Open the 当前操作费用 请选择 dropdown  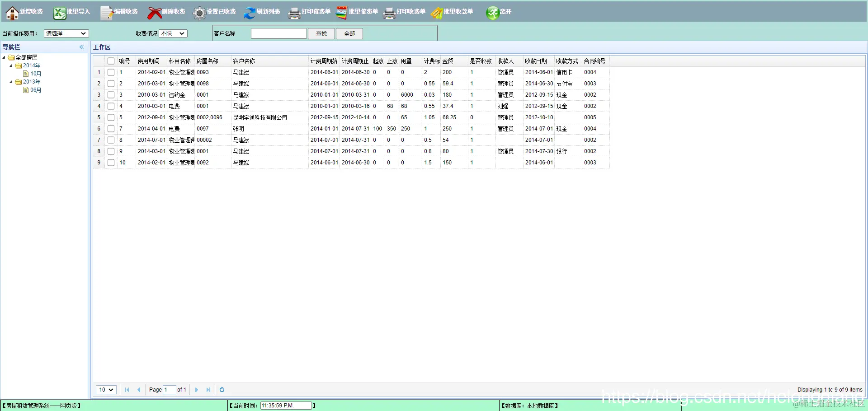[66, 33]
